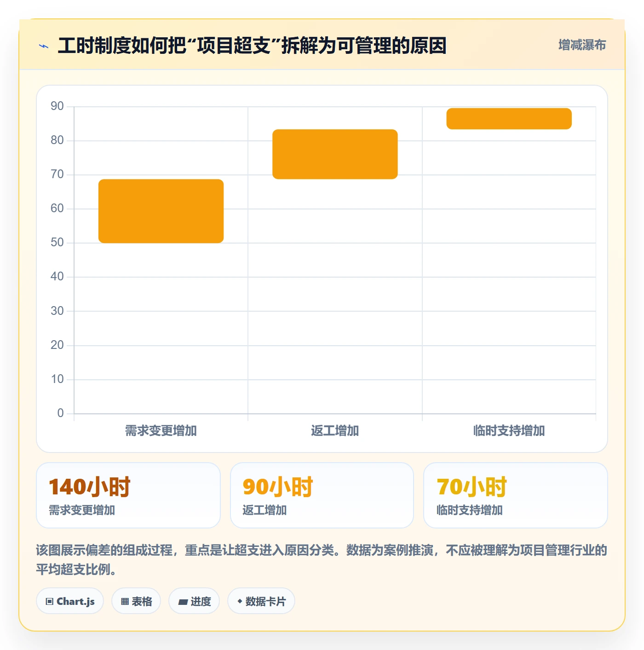The width and height of the screenshot is (644, 650).
Task: Click the 返工增加 orange bar in the chart
Action: click(x=335, y=154)
